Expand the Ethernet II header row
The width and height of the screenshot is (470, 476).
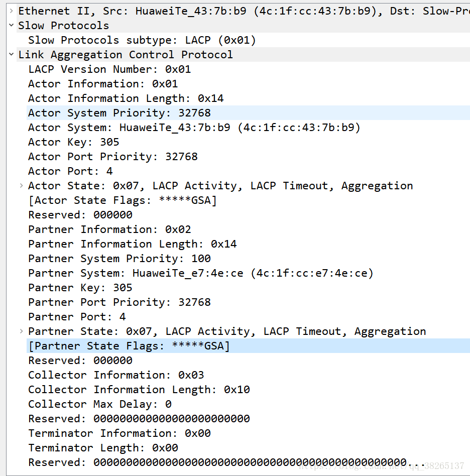pos(11,11)
